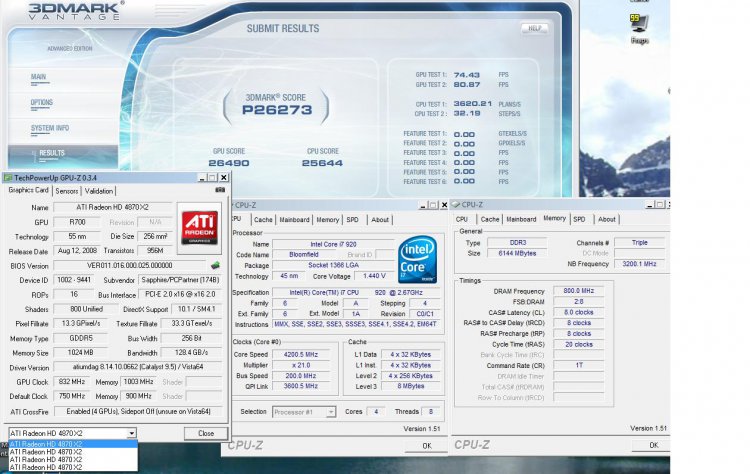Click the GPU score value 26490
The width and height of the screenshot is (750, 474).
tap(229, 163)
